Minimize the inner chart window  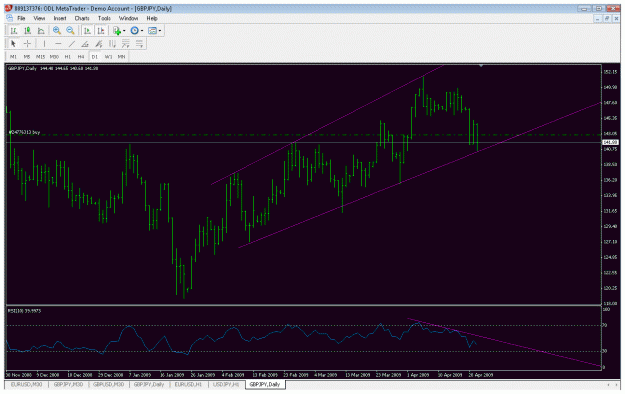597,19
